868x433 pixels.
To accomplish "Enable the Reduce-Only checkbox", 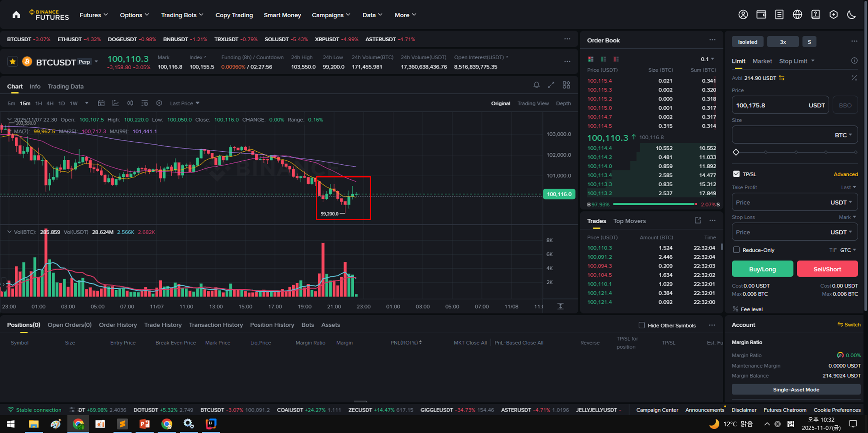I will point(736,250).
